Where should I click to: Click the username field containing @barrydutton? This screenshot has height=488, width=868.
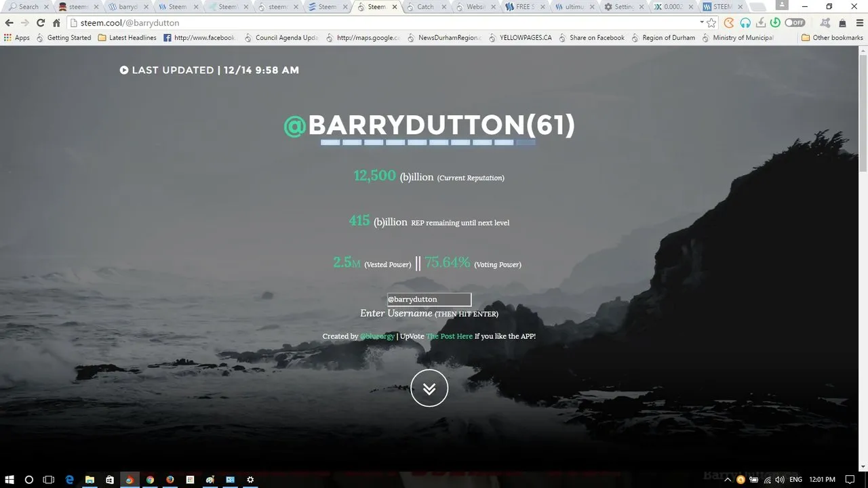pos(429,300)
